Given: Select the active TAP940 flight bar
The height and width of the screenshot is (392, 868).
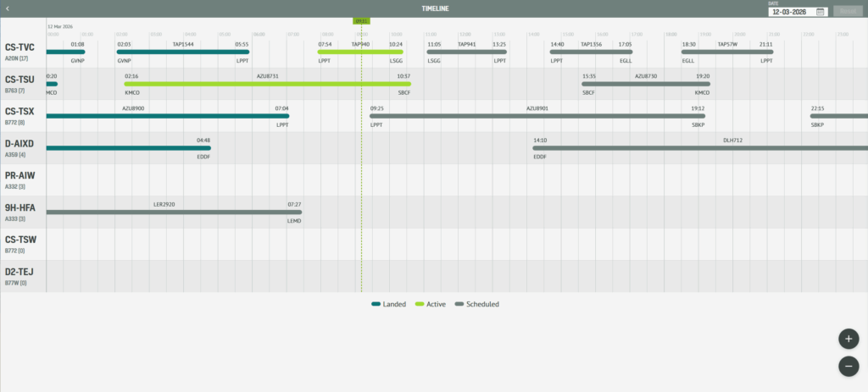Looking at the screenshot, I should coord(360,52).
